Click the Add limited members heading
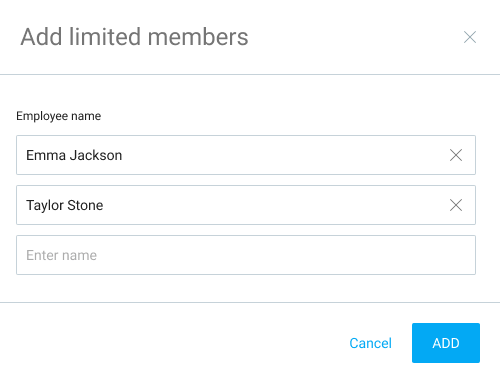This screenshot has height=383, width=500. [134, 37]
